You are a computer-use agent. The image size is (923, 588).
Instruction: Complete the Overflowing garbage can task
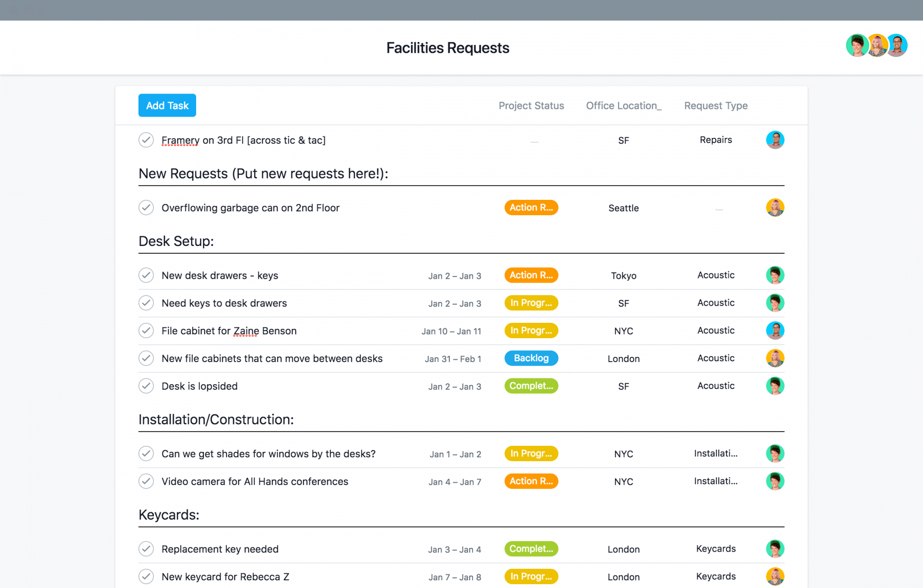click(146, 208)
